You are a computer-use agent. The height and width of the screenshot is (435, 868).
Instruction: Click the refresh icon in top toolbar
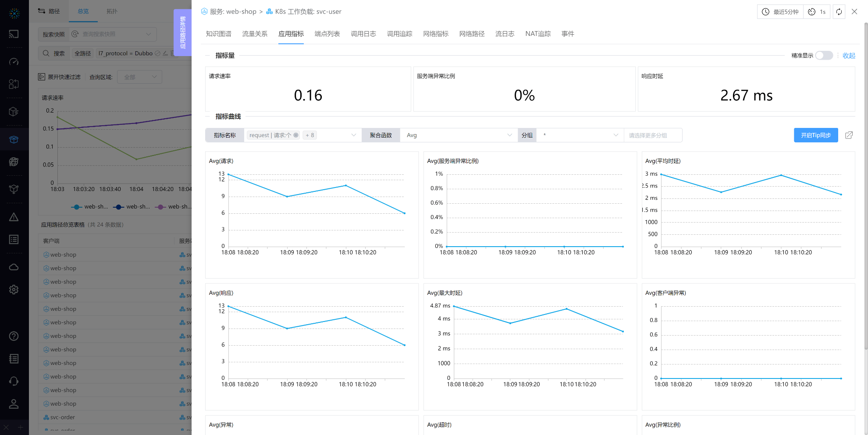839,12
